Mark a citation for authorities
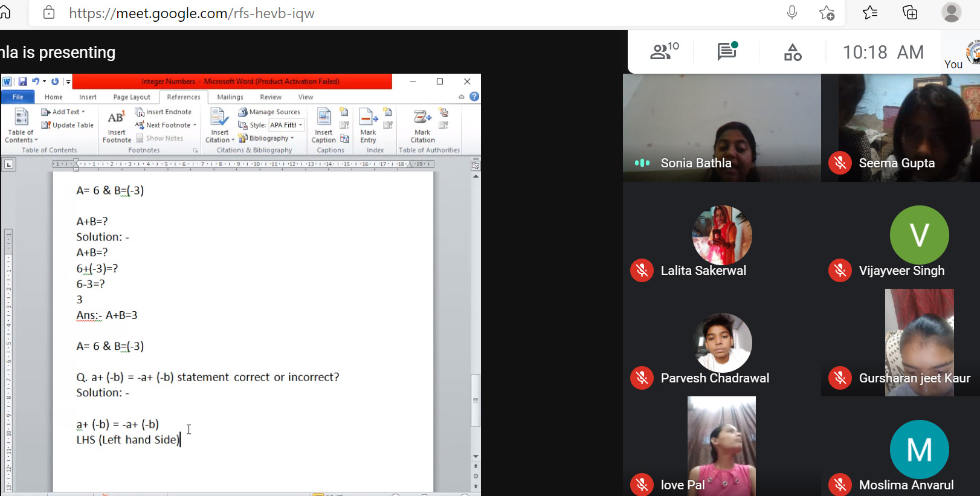This screenshot has height=496, width=980. [x=422, y=126]
